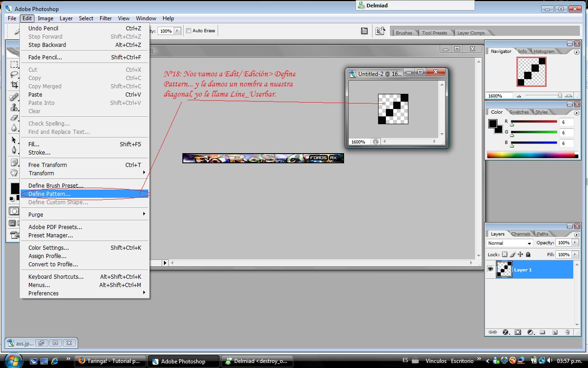Select the Hand tool
588x368 pixels.
click(x=14, y=173)
